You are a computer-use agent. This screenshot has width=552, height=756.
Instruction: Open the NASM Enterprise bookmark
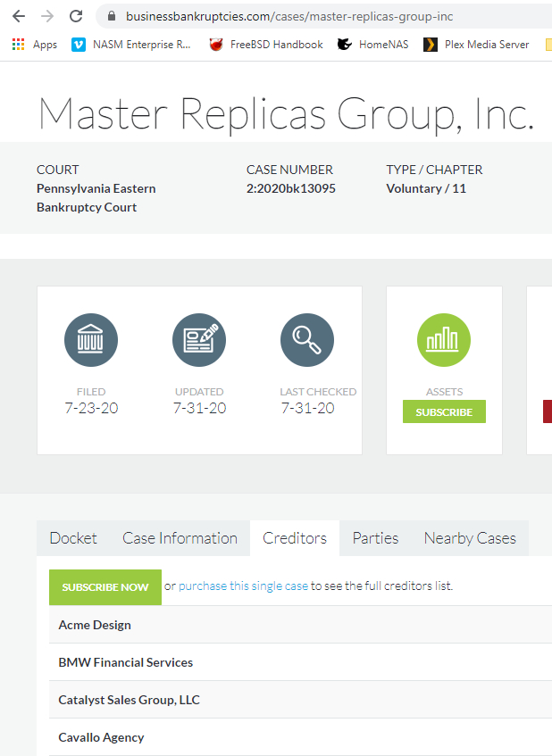(131, 45)
